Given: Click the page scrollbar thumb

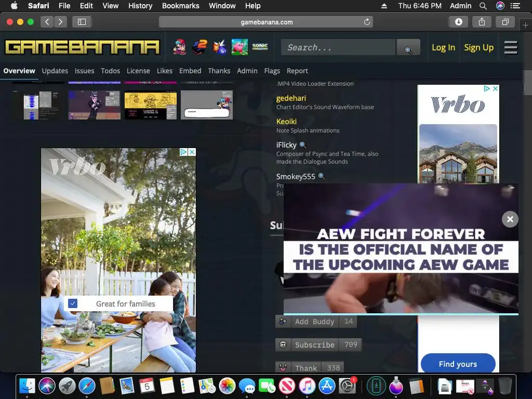Looking at the screenshot, I should click(x=527, y=83).
